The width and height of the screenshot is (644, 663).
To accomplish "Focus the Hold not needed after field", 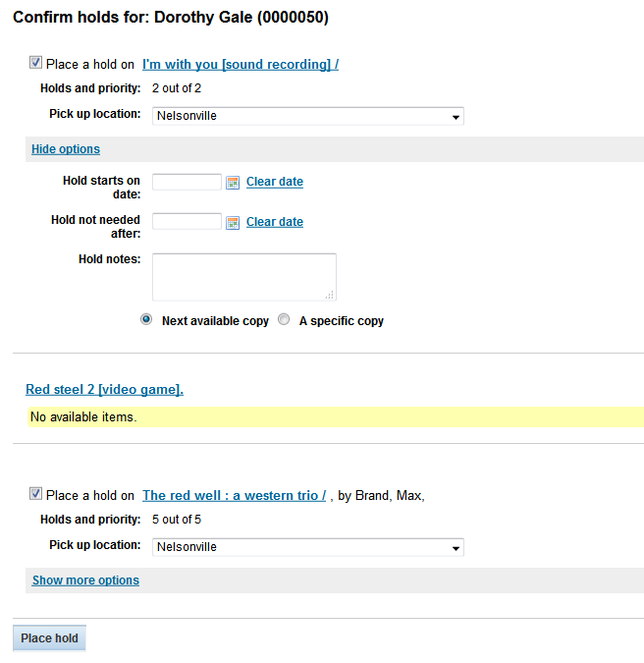I will point(188,222).
